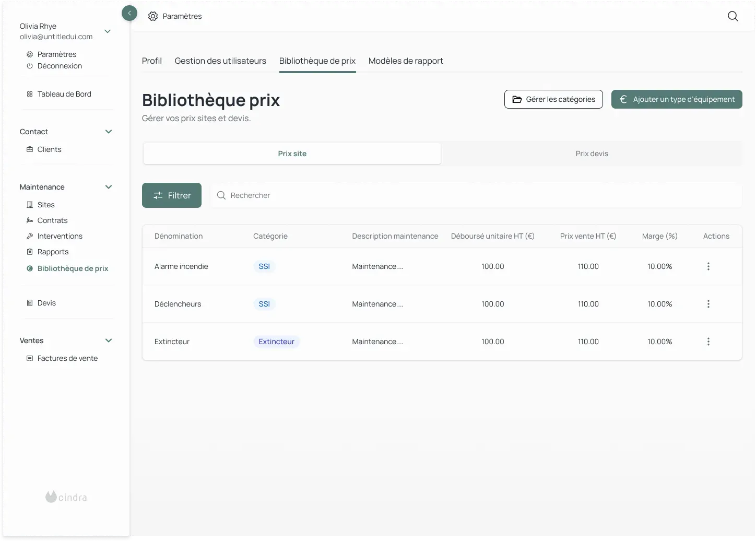Click into the Rechercher search field
This screenshot has width=756, height=541.
click(476, 195)
